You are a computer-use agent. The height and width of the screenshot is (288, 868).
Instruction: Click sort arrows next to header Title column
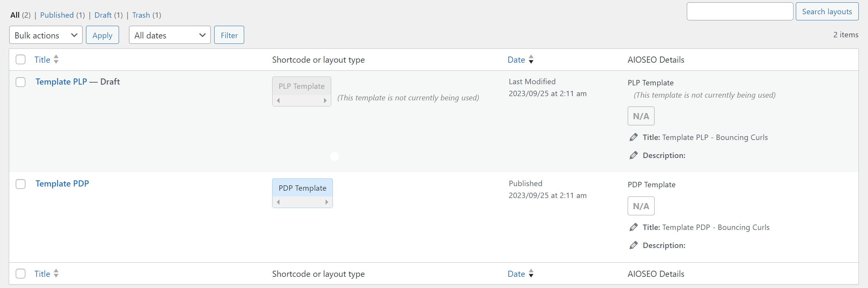[x=56, y=60]
